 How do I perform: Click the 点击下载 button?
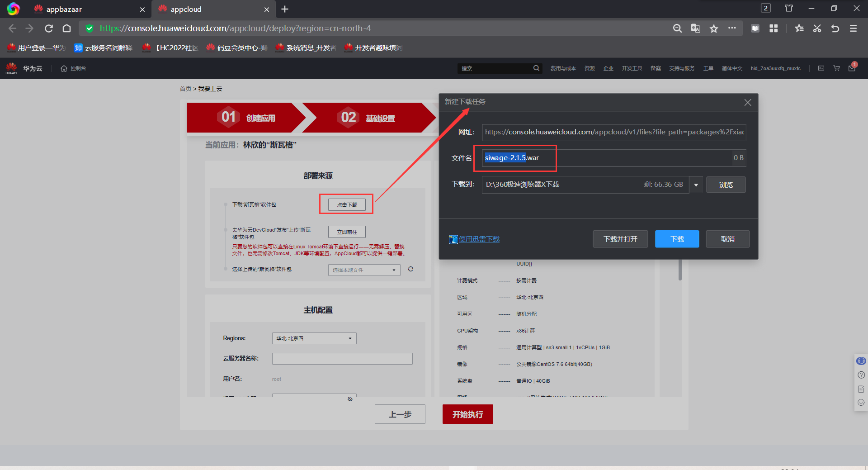click(x=347, y=204)
